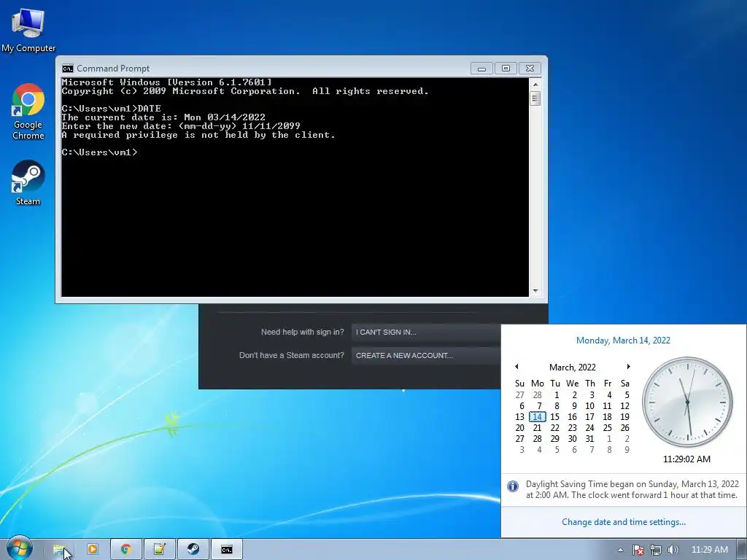
Task: Select March 17 in the calendar
Action: [589, 416]
